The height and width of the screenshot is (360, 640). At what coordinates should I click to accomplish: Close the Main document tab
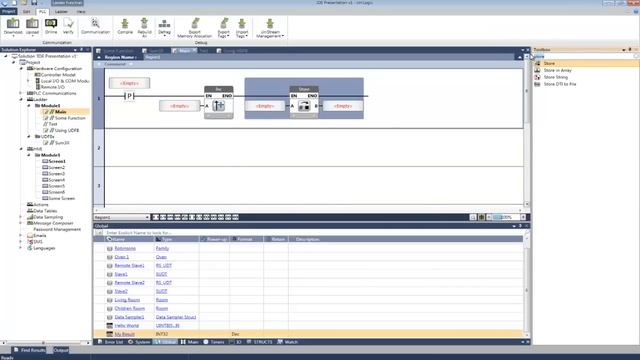(x=195, y=50)
